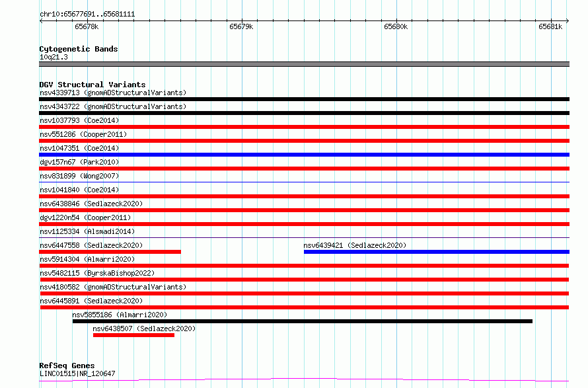This screenshot has width=588, height=388.
Task: Select the red bar under dgv1220n54
Action: 304,224
